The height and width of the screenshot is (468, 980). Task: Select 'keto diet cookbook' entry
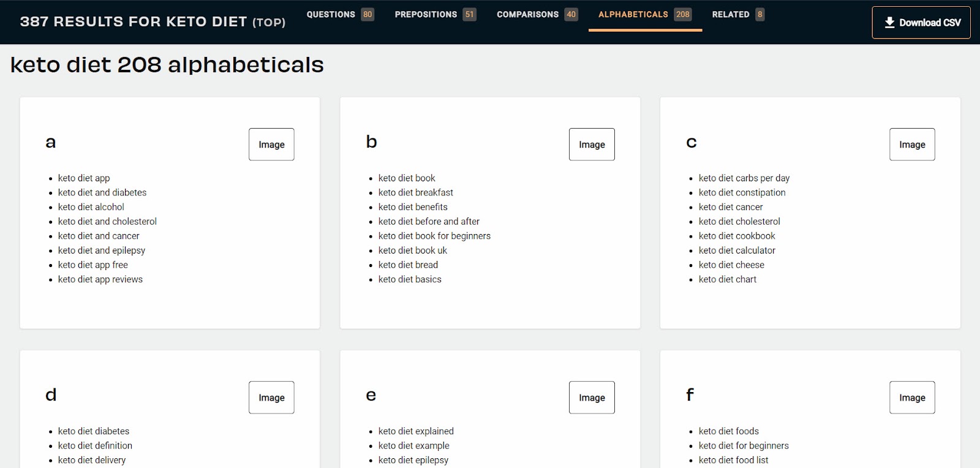[737, 236]
